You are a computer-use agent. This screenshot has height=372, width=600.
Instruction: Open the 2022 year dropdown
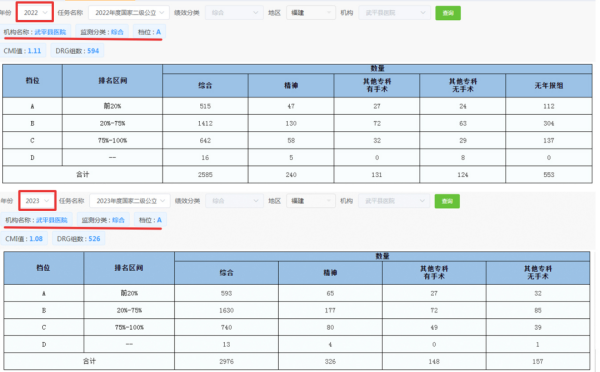click(34, 13)
